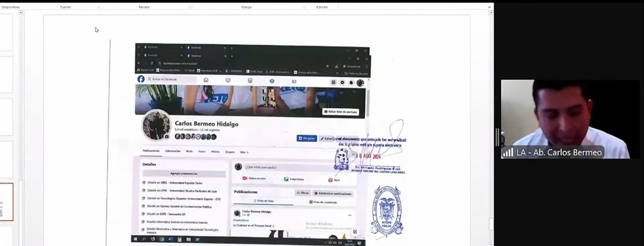Open the browser three-dot menu
The image size is (644, 246).
[x=366, y=67]
